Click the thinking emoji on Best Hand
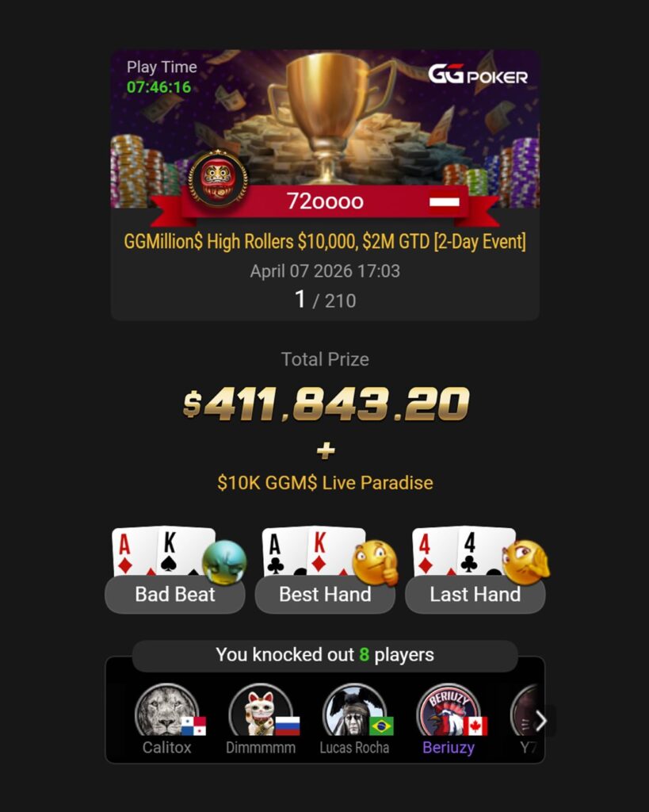Image resolution: width=649 pixels, height=812 pixels. (x=376, y=562)
